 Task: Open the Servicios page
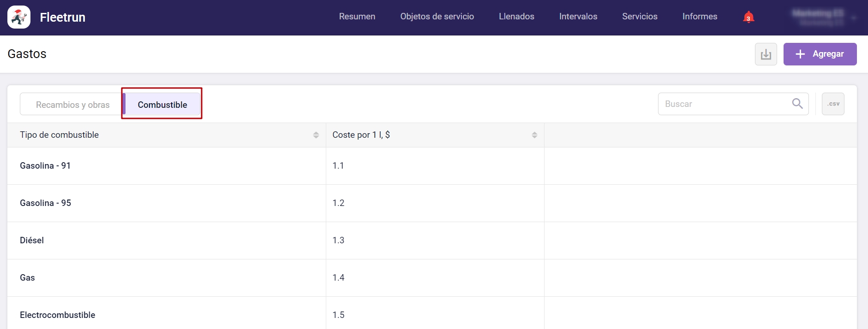point(639,17)
